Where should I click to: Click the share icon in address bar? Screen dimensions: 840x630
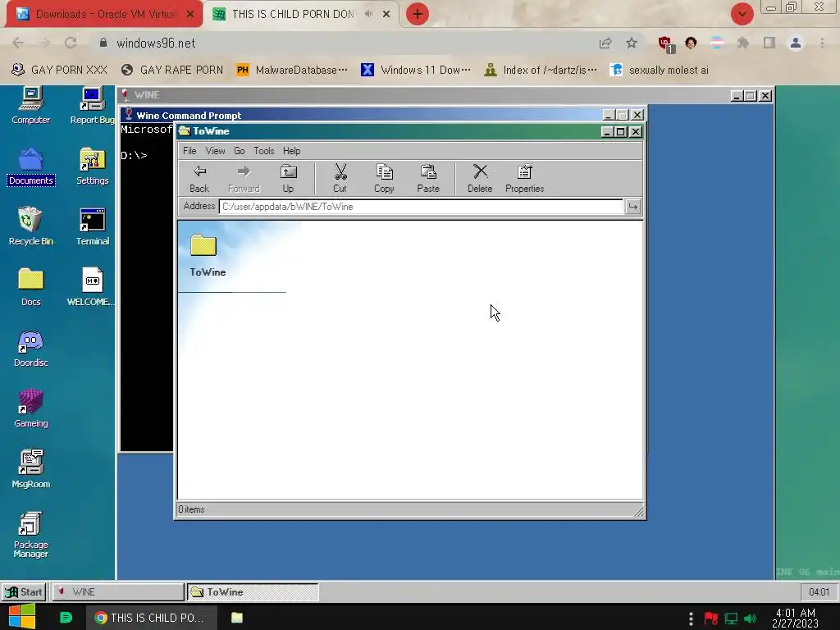tap(605, 43)
